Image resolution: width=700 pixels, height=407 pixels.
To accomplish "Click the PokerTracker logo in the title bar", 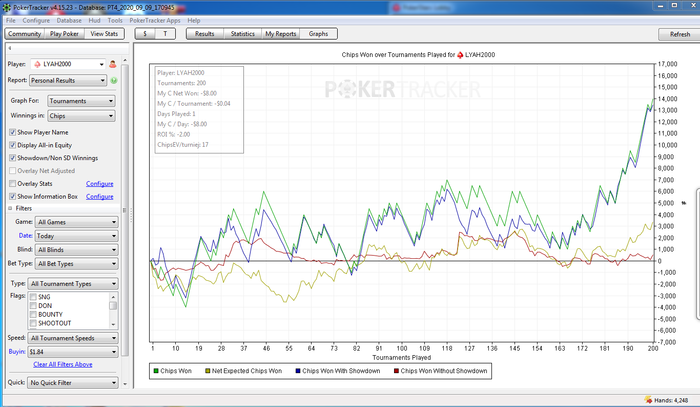I will click(7, 8).
